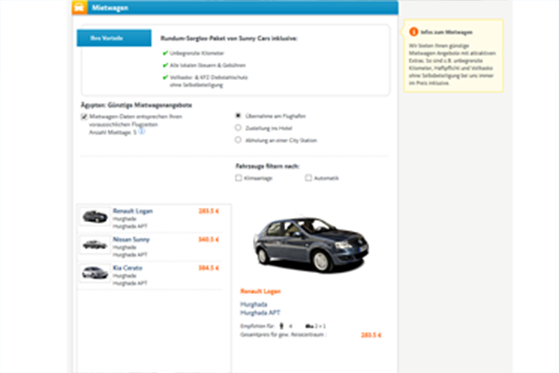559x373 pixels.
Task: Click the Mietwagen header bar title
Action: 110,8
